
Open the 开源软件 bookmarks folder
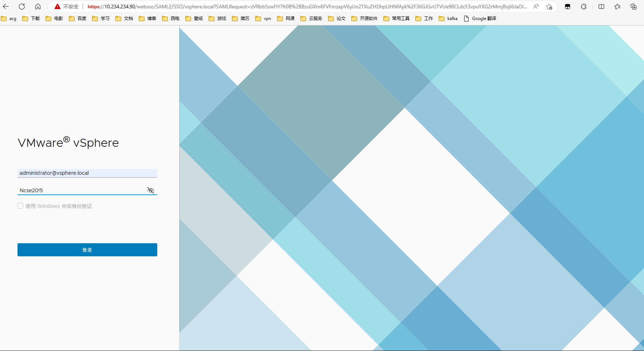click(364, 19)
